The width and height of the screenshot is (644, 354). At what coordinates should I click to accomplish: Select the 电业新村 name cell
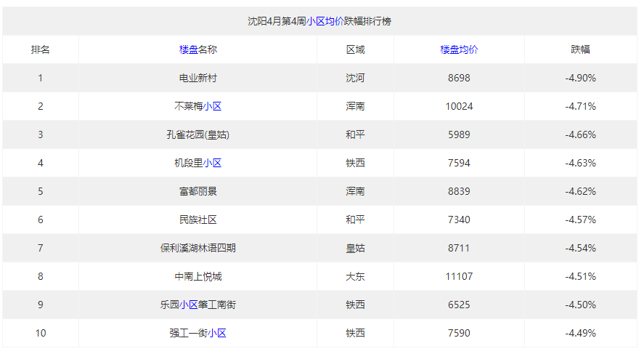point(197,78)
